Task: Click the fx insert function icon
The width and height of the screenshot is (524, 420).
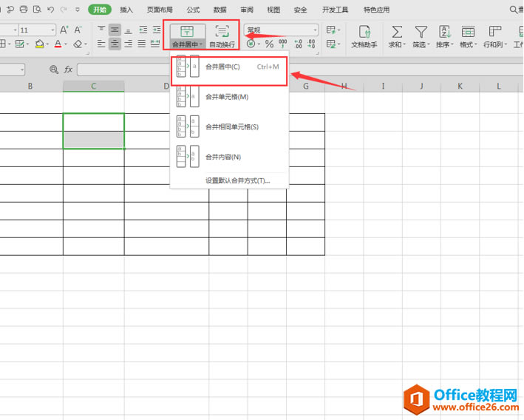Action: pyautogui.click(x=68, y=70)
